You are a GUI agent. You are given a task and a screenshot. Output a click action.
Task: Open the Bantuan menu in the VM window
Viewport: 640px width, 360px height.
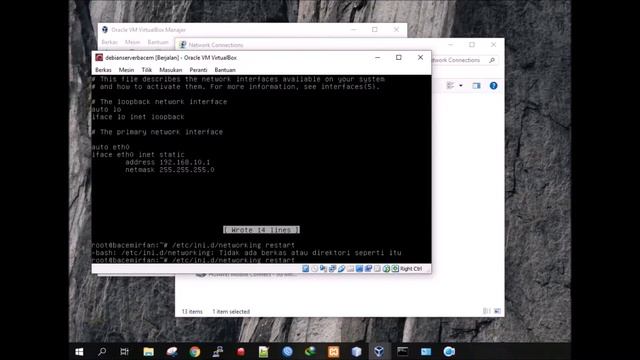click(225, 70)
